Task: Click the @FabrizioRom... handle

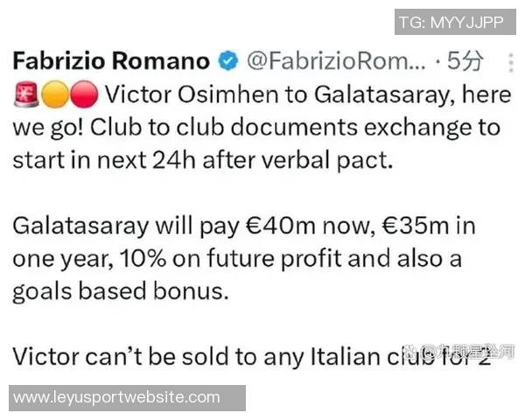Action: (x=335, y=61)
